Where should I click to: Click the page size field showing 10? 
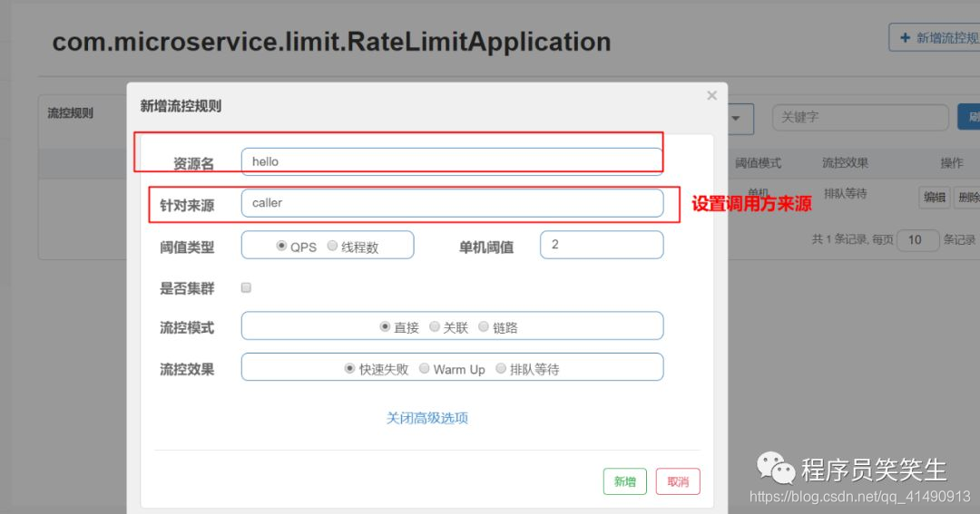point(917,240)
